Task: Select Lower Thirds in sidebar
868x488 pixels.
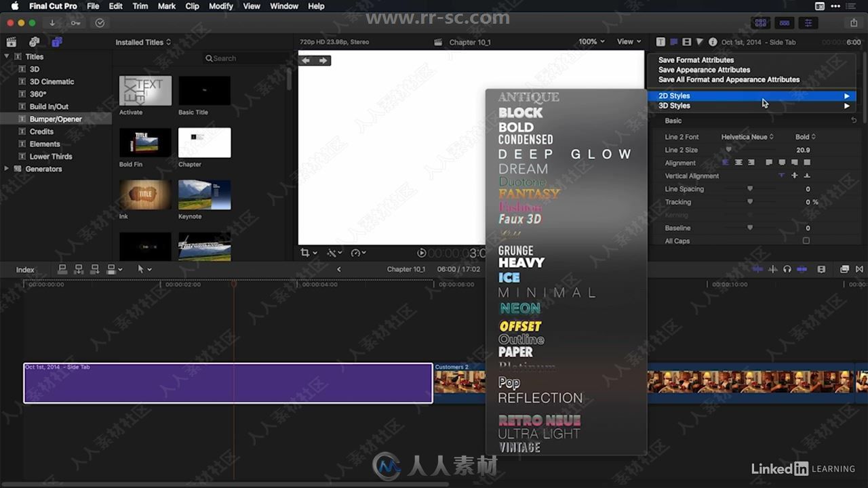Action: click(51, 157)
